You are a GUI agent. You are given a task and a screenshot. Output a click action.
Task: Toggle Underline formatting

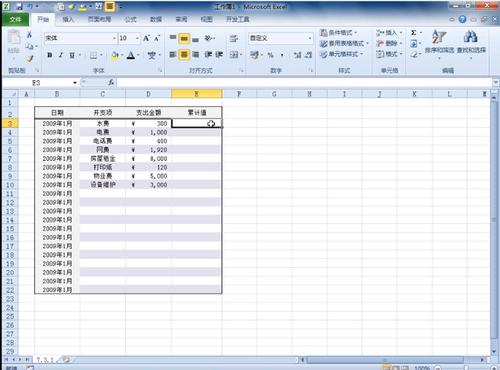point(72,55)
